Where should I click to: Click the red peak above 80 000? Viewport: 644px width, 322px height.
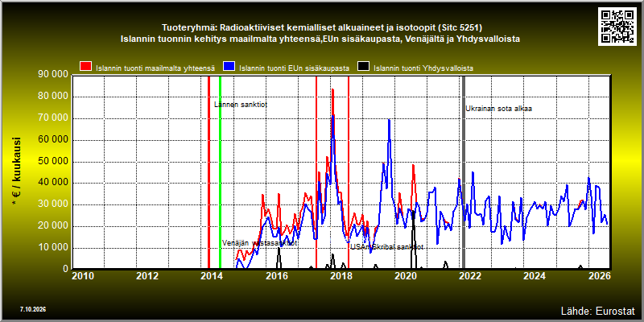(x=332, y=91)
